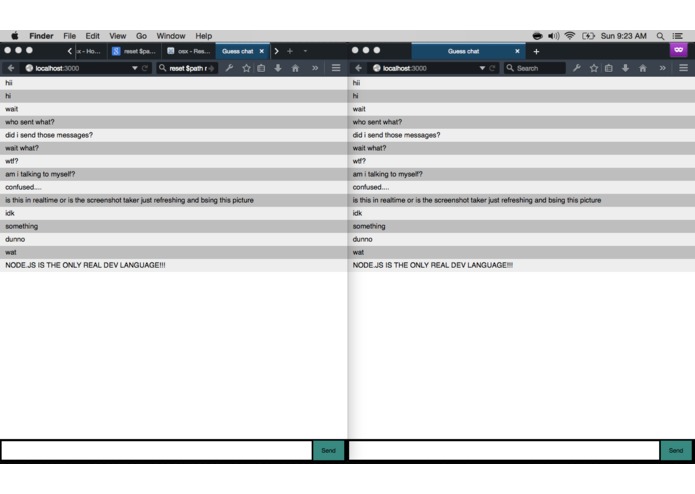Viewport: 695px width, 494px height.
Task: Go back in right browser window
Action: (x=359, y=68)
